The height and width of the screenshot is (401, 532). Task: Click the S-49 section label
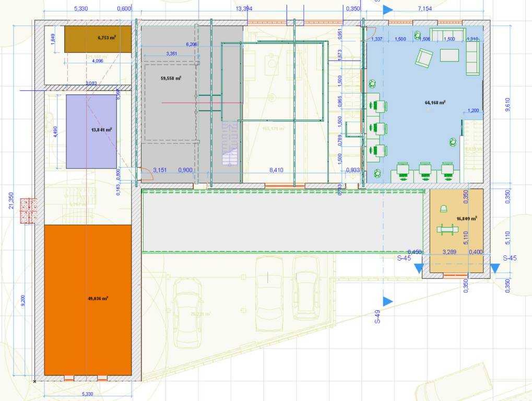coord(377,316)
